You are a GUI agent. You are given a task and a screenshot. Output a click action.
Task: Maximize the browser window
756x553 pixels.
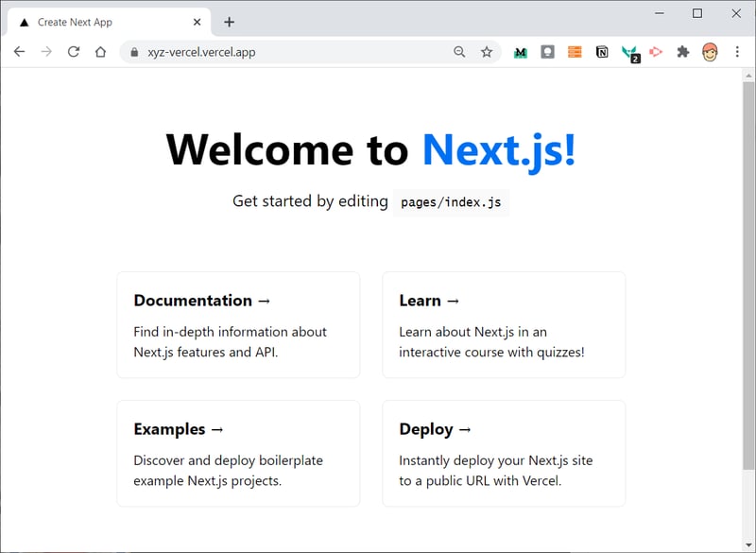[697, 13]
